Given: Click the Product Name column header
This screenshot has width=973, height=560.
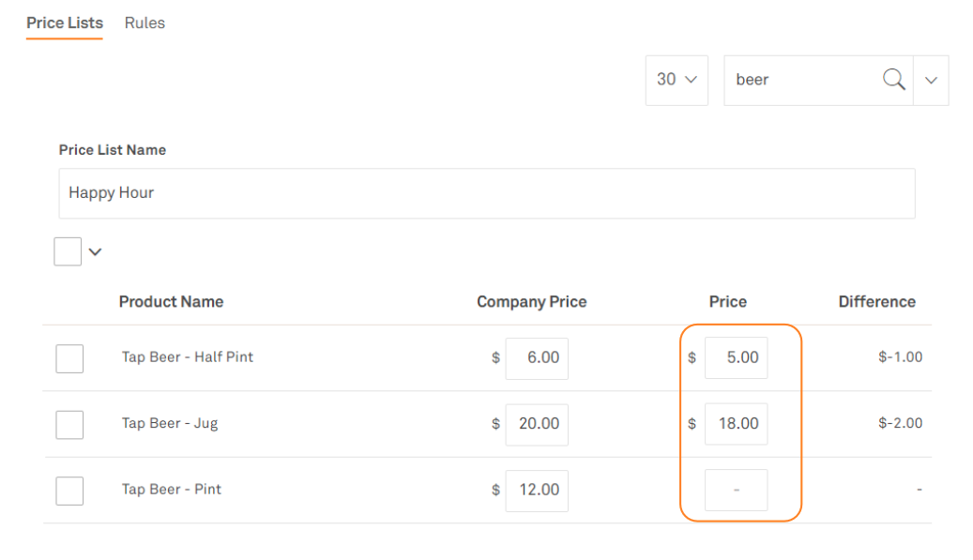Looking at the screenshot, I should 171,302.
